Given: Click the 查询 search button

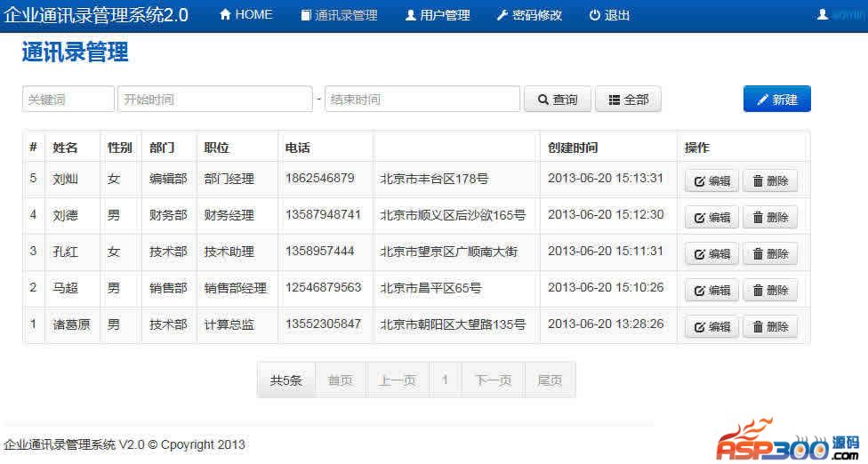Looking at the screenshot, I should (x=558, y=100).
